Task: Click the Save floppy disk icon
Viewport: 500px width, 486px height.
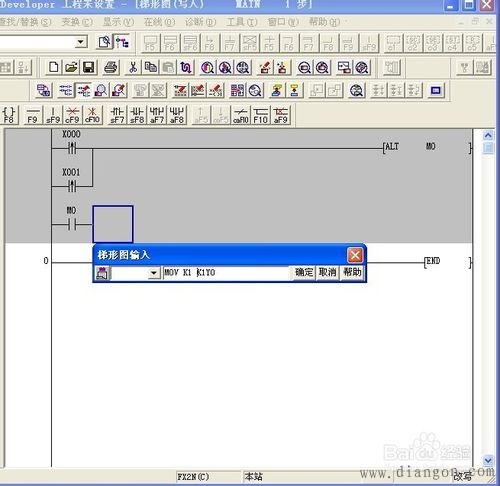Action: [x=88, y=67]
